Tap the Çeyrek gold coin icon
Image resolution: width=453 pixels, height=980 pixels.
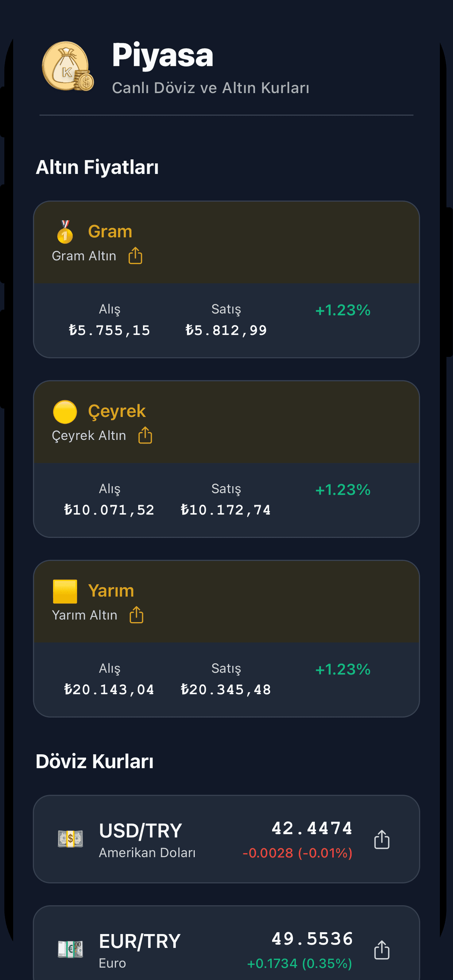[65, 412]
